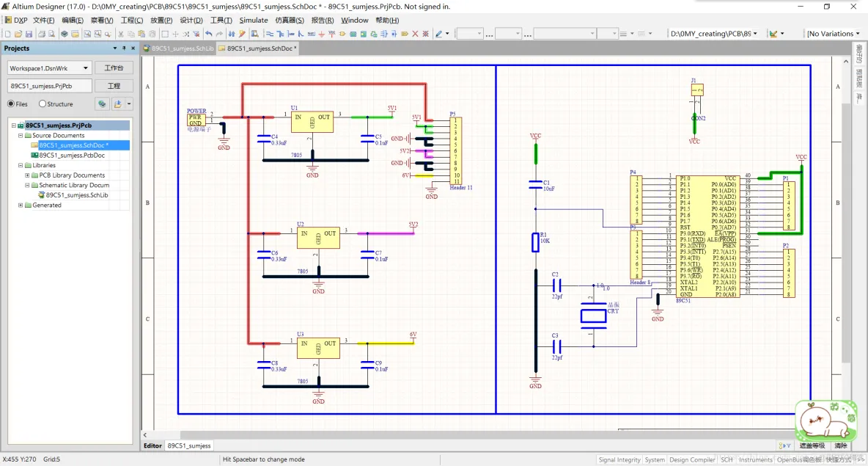The height and width of the screenshot is (466, 868).
Task: Select the GND power port tool
Action: pos(321,34)
